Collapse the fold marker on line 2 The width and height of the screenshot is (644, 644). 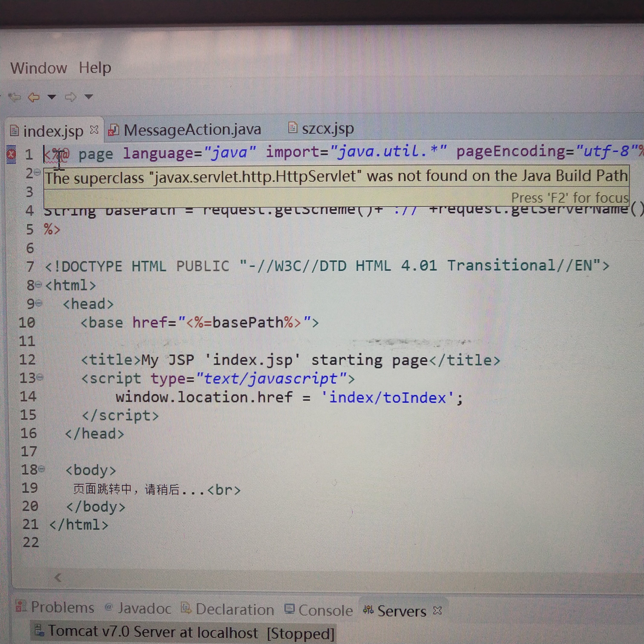pyautogui.click(x=38, y=172)
